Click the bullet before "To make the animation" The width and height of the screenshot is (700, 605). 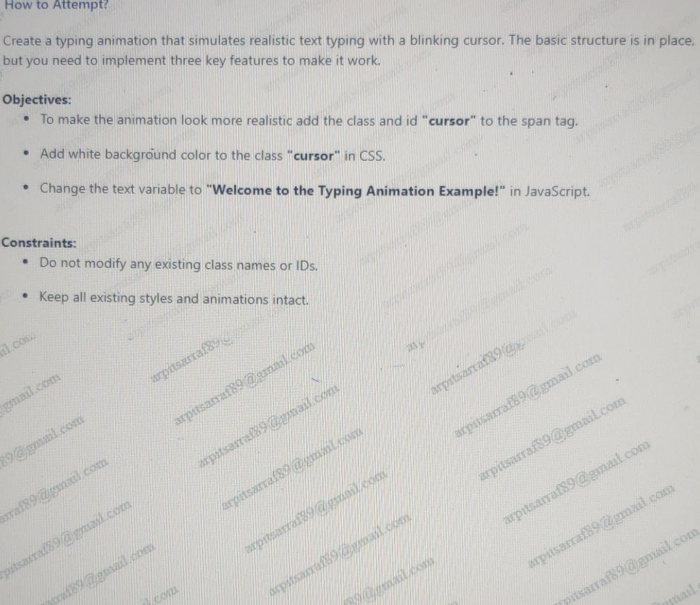coord(26,121)
